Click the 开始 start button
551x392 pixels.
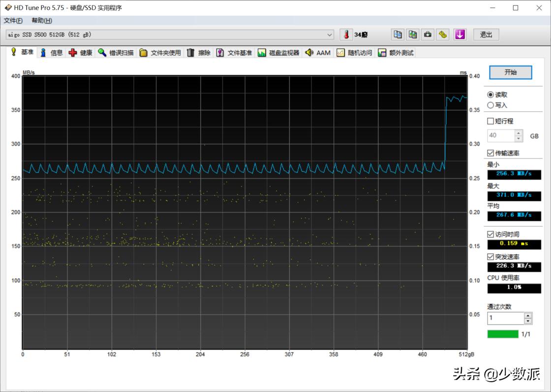[510, 72]
